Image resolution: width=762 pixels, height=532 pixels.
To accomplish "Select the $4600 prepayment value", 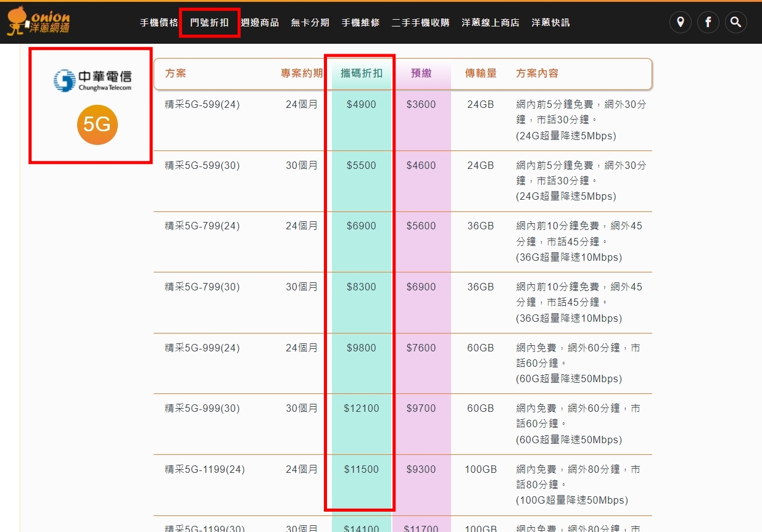I will [421, 166].
